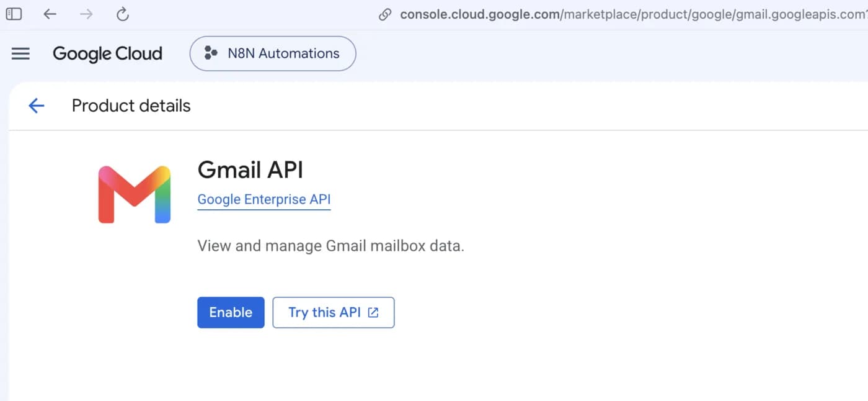Go back with the browser back arrow
Viewport: 868px width, 401px height.
coord(50,14)
